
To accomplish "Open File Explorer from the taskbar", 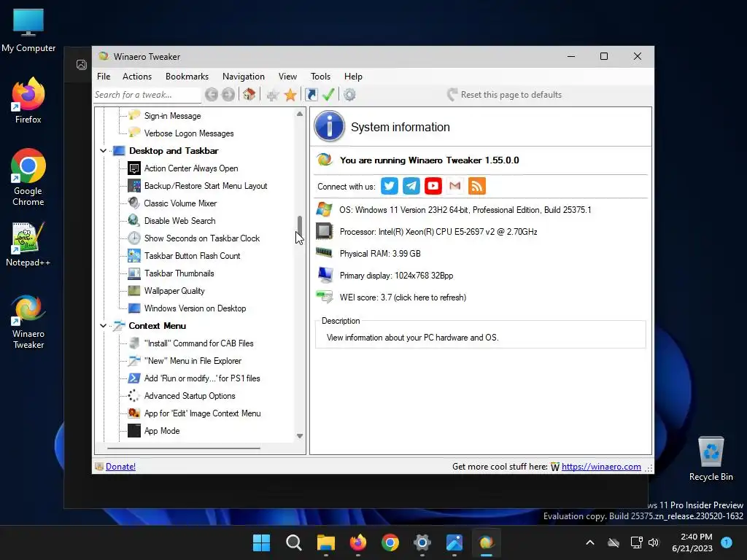I will [326, 542].
